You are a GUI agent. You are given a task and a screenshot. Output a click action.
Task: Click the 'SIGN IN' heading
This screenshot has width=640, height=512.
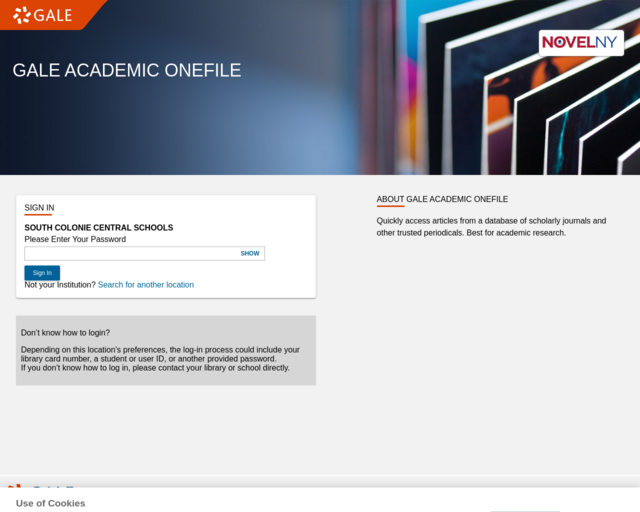(x=39, y=208)
